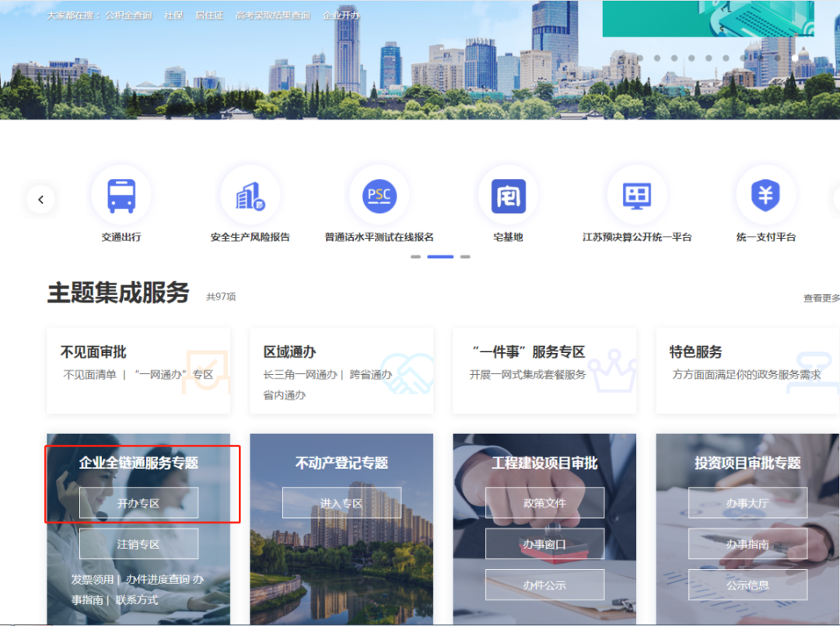
Task: Click 开办专区 under 企业全链通服务专题
Action: (138, 503)
